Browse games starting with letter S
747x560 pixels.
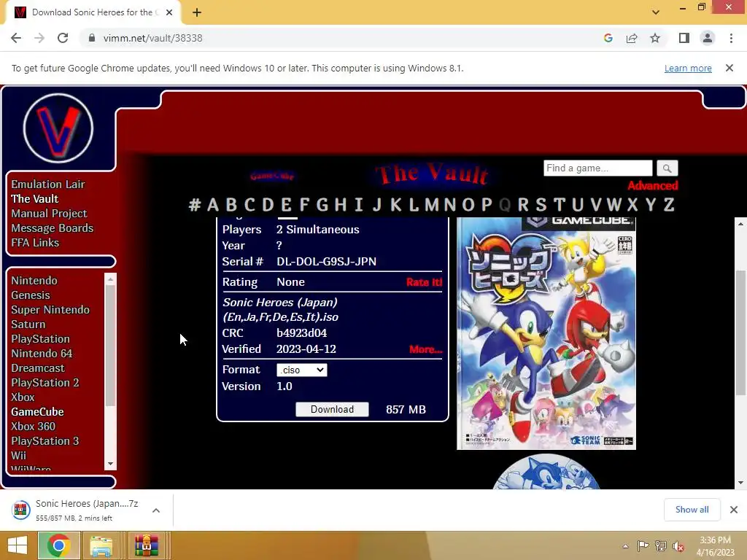tap(541, 205)
